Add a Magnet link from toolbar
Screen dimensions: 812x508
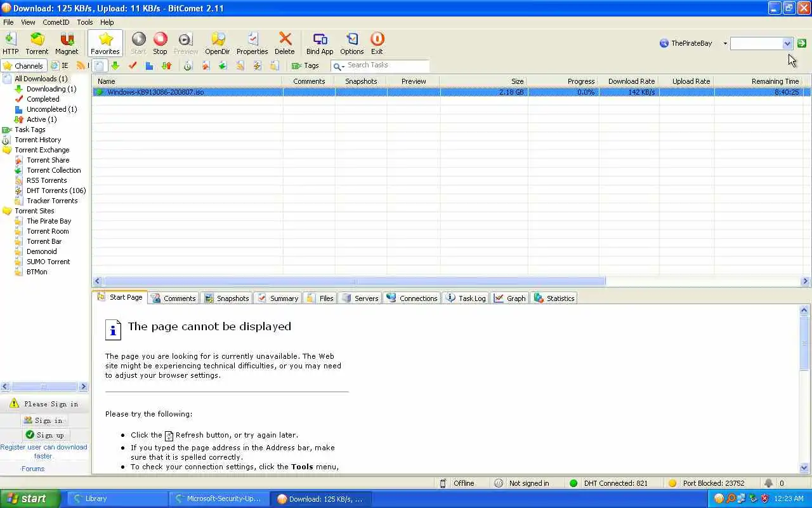[x=67, y=43]
